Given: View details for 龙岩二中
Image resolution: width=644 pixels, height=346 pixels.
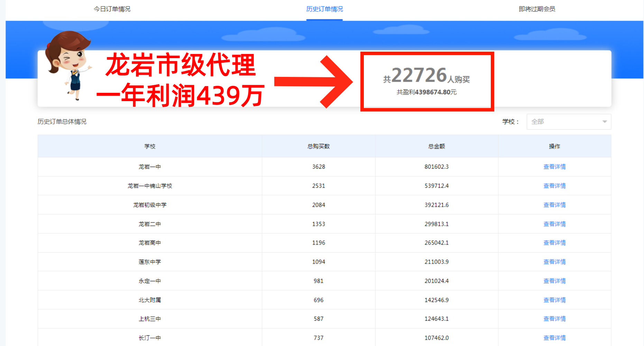Looking at the screenshot, I should pyautogui.click(x=554, y=224).
